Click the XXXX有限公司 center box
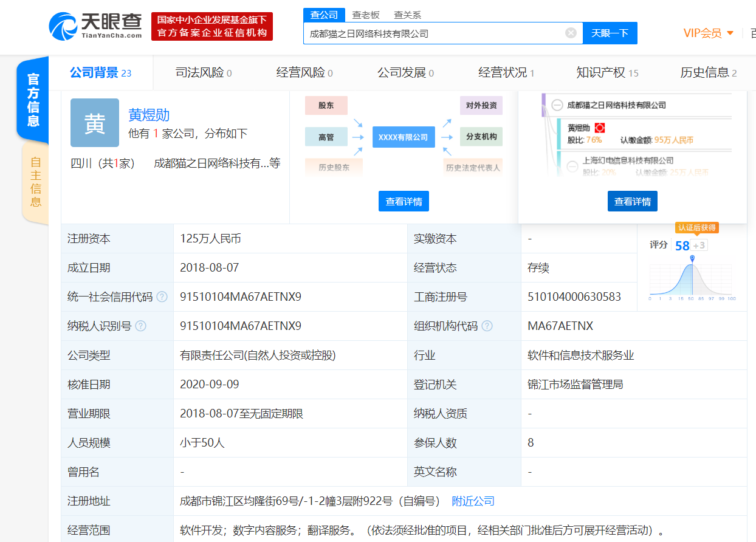Screen dimensions: 756x542 click(x=404, y=137)
